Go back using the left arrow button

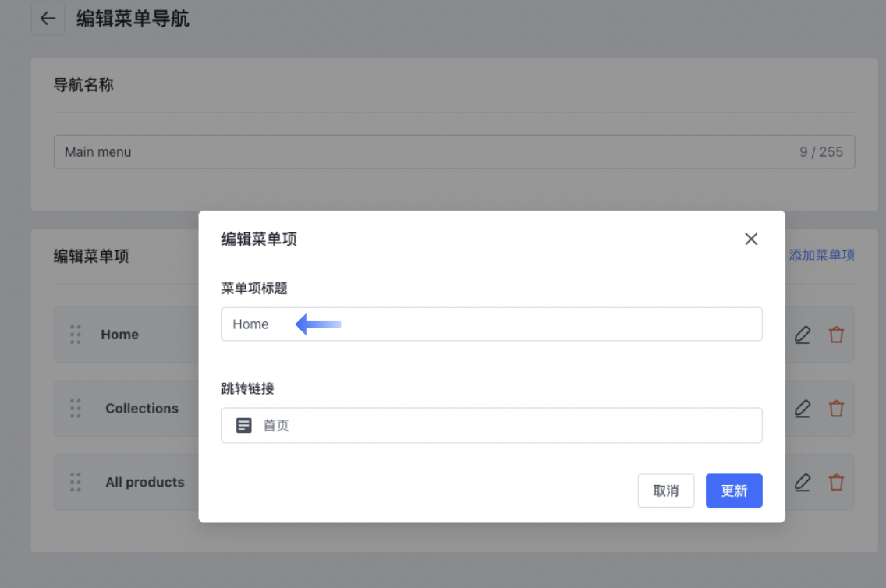48,19
